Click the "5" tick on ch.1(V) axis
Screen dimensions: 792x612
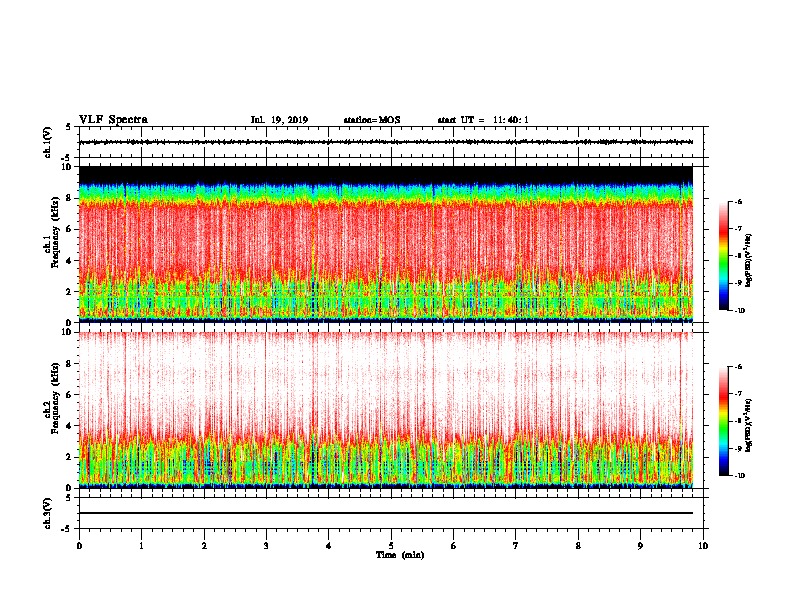[x=70, y=127]
